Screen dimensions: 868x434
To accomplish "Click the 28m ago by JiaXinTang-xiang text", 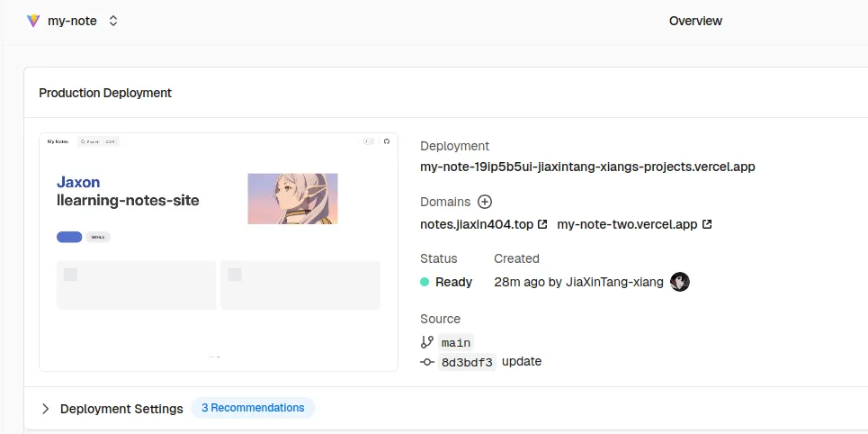I will [x=578, y=282].
